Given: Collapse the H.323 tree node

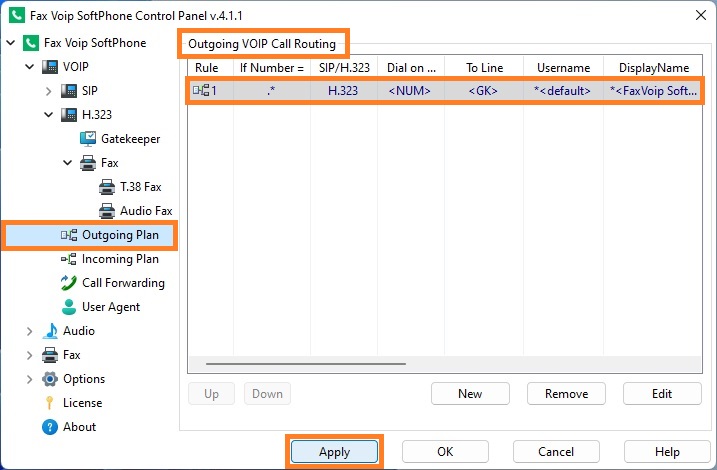Looking at the screenshot, I should 49,114.
